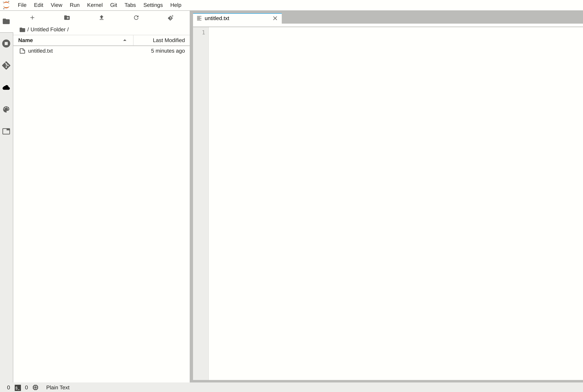Click the cloud sync icon

click(x=6, y=87)
